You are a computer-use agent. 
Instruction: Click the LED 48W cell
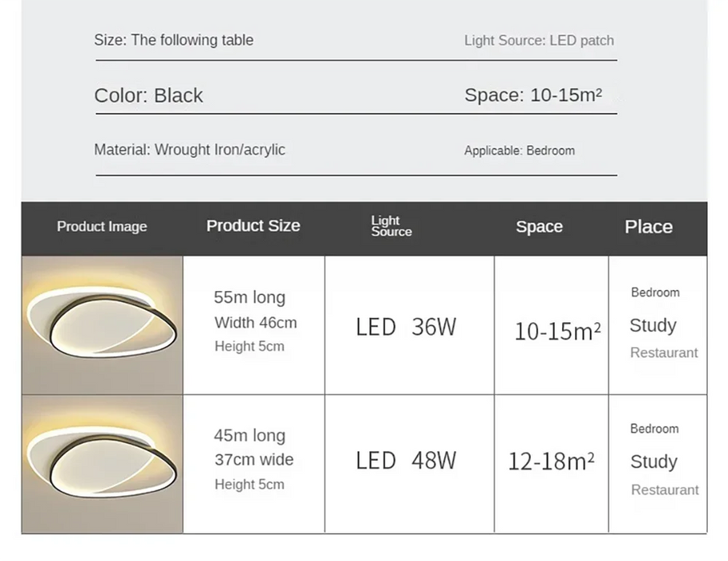point(406,461)
